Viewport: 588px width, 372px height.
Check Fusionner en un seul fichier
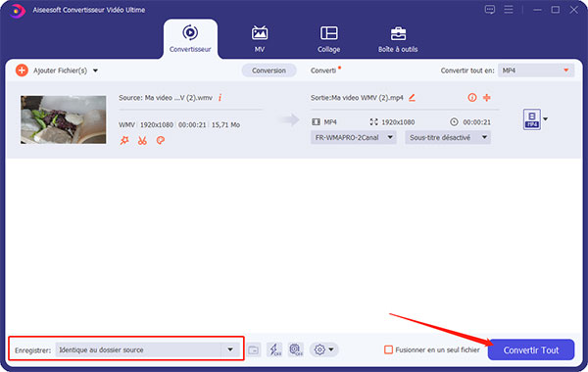(x=388, y=349)
